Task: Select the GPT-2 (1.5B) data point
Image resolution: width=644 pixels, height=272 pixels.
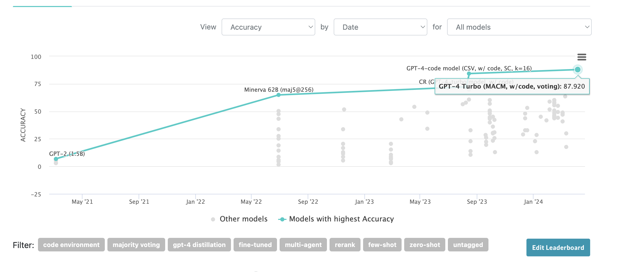Action: pos(56,159)
